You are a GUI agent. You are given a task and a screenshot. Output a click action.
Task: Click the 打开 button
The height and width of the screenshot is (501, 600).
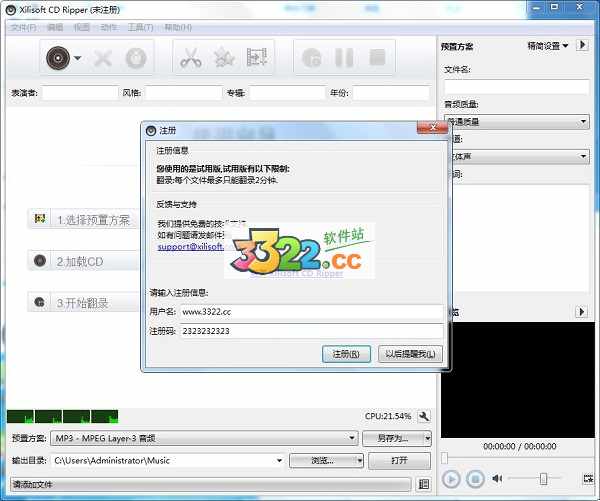[399, 460]
